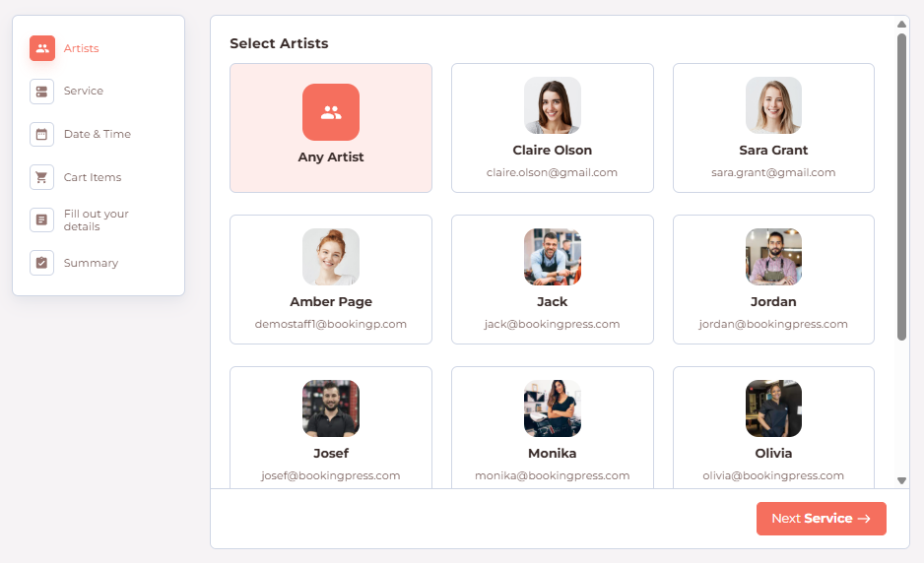Select Jordan's artist card
Image resolution: width=924 pixels, height=563 pixels.
773,280
